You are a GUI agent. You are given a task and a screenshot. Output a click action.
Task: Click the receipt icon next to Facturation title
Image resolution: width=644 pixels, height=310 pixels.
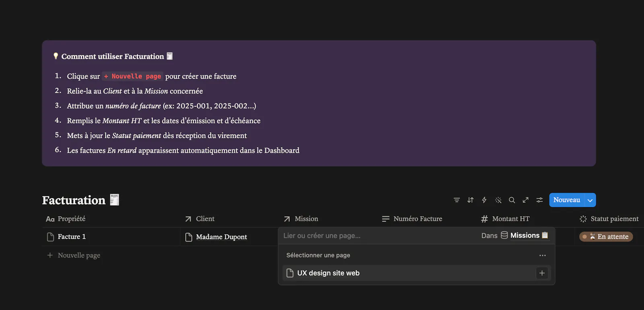[x=115, y=200]
